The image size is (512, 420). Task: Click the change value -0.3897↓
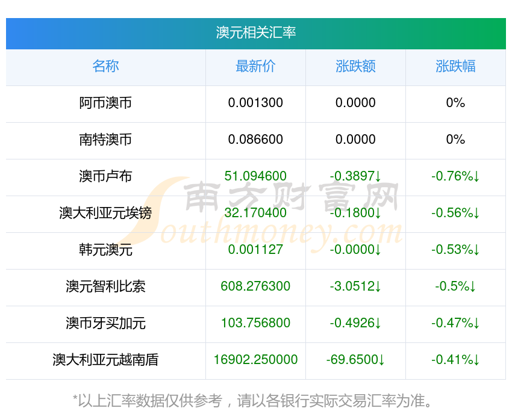[x=355, y=176]
